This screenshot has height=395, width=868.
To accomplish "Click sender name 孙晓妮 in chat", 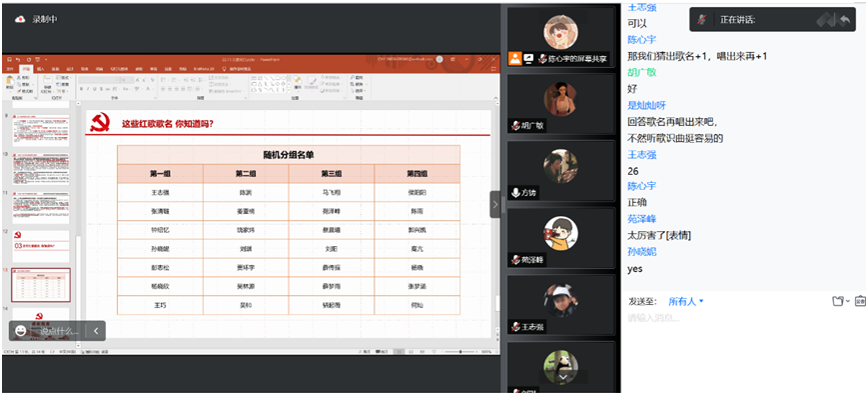I will coord(641,252).
